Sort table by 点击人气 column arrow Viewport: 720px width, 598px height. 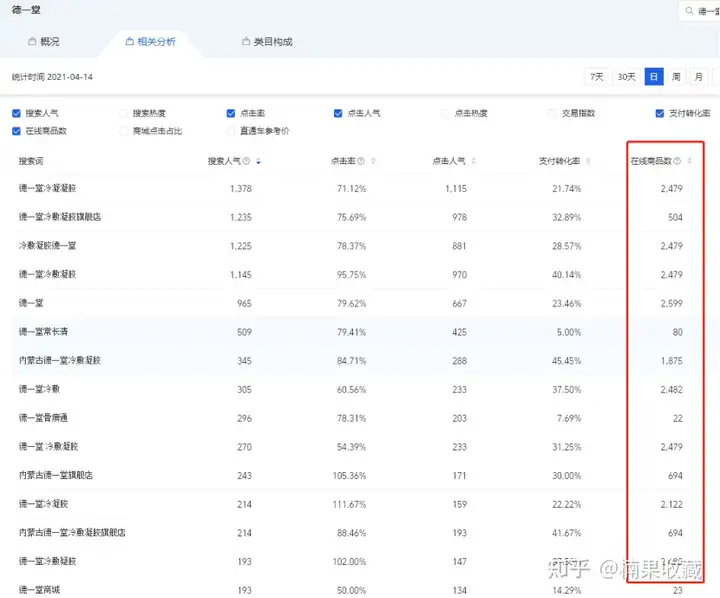tap(473, 161)
